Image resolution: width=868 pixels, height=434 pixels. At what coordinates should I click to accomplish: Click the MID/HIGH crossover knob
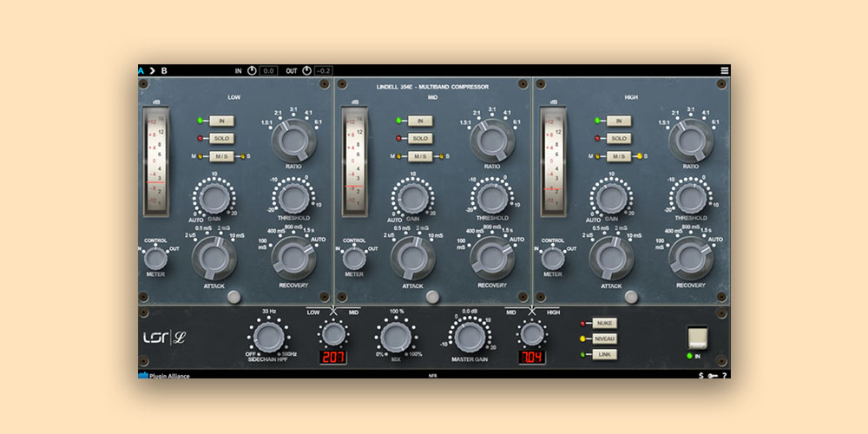532,334
